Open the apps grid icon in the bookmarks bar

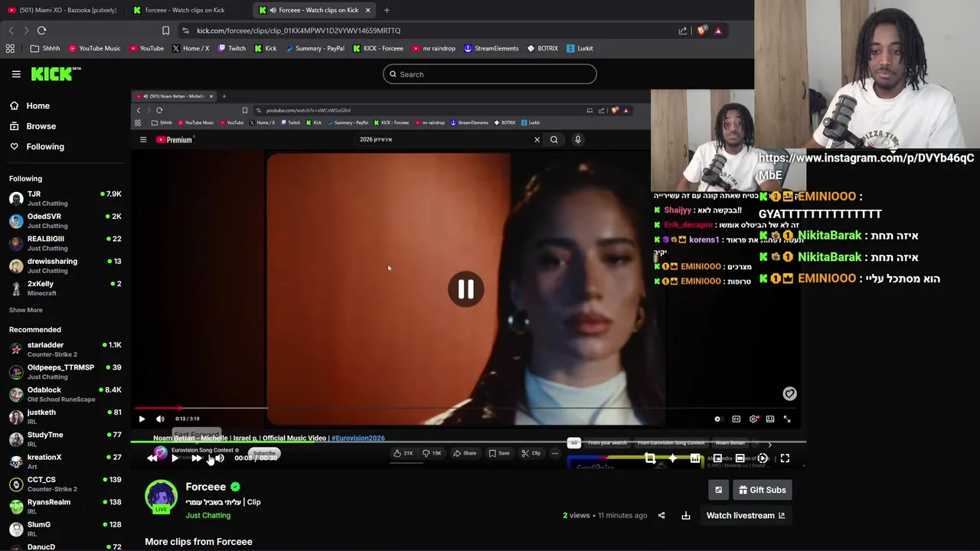10,48
